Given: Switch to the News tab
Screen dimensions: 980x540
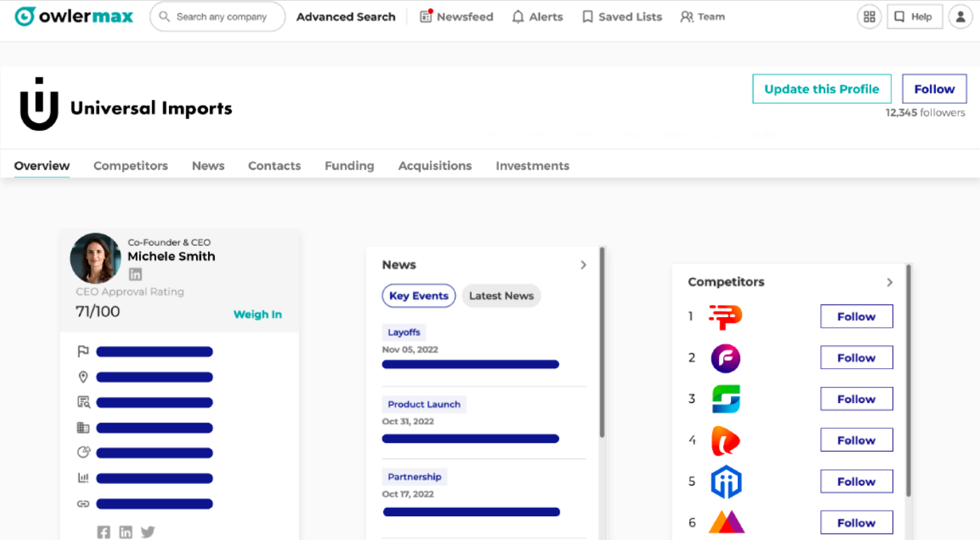Looking at the screenshot, I should (x=208, y=166).
